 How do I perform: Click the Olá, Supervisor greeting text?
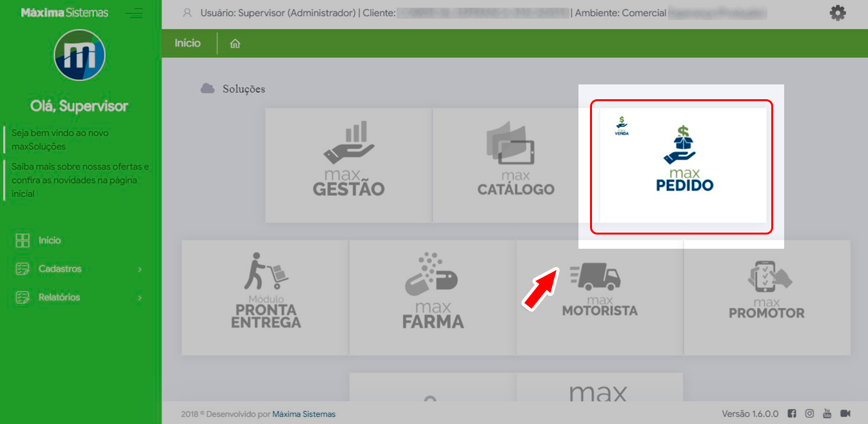79,106
